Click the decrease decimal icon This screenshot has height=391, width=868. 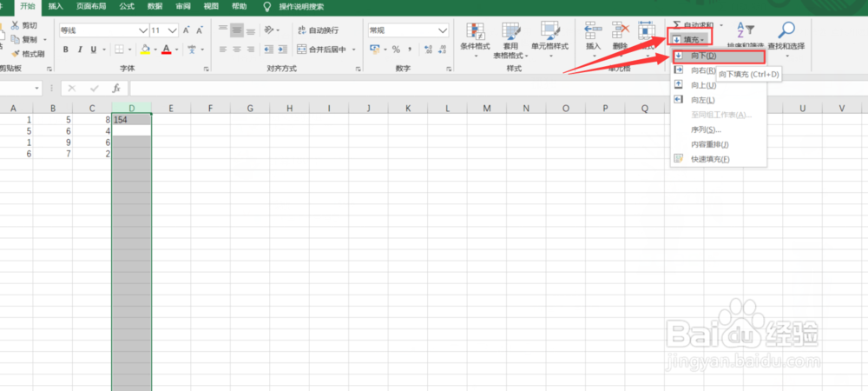tap(444, 50)
